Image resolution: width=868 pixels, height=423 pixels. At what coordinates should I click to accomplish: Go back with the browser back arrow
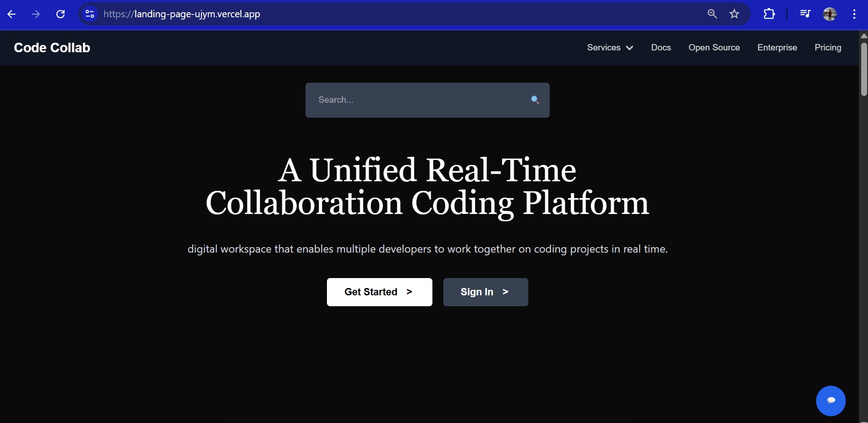click(12, 14)
